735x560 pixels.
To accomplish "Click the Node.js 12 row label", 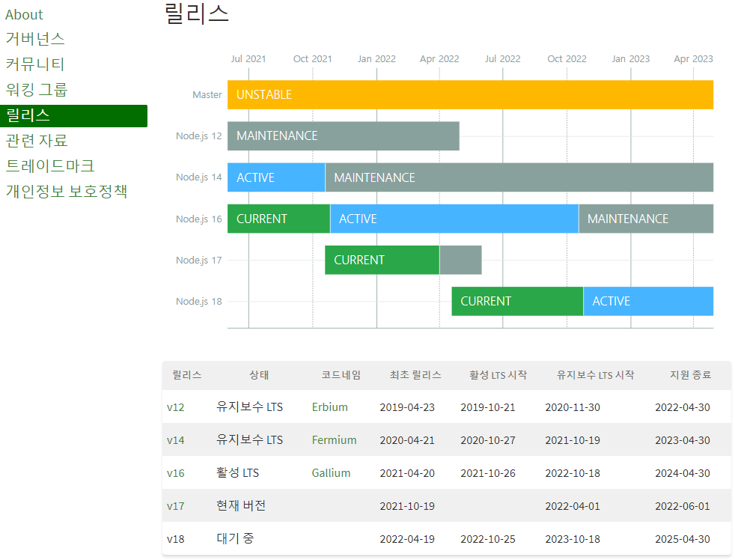I will pos(199,136).
